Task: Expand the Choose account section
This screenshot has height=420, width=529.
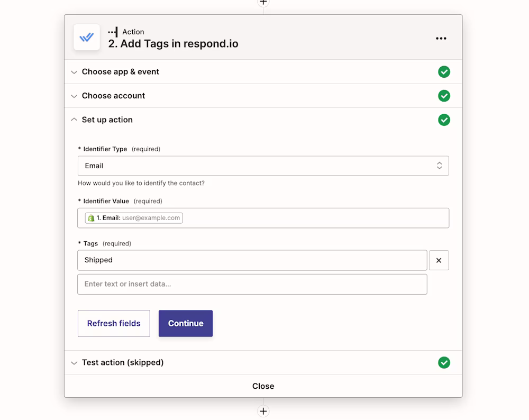Action: 113,96
